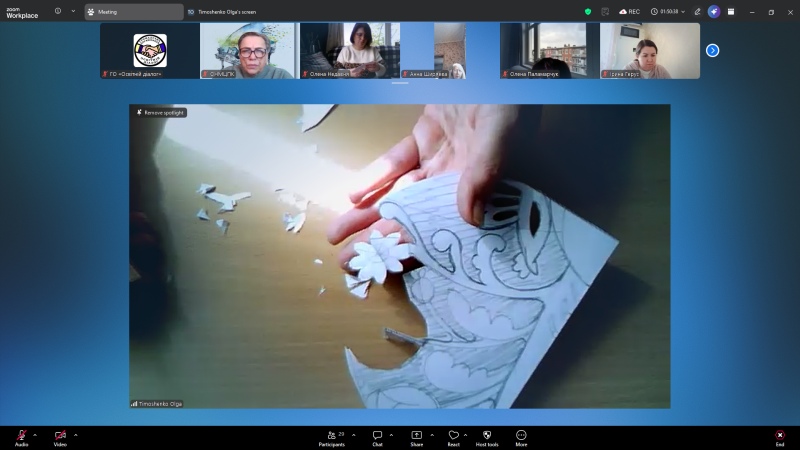Click the REC recording indicator

click(x=630, y=12)
